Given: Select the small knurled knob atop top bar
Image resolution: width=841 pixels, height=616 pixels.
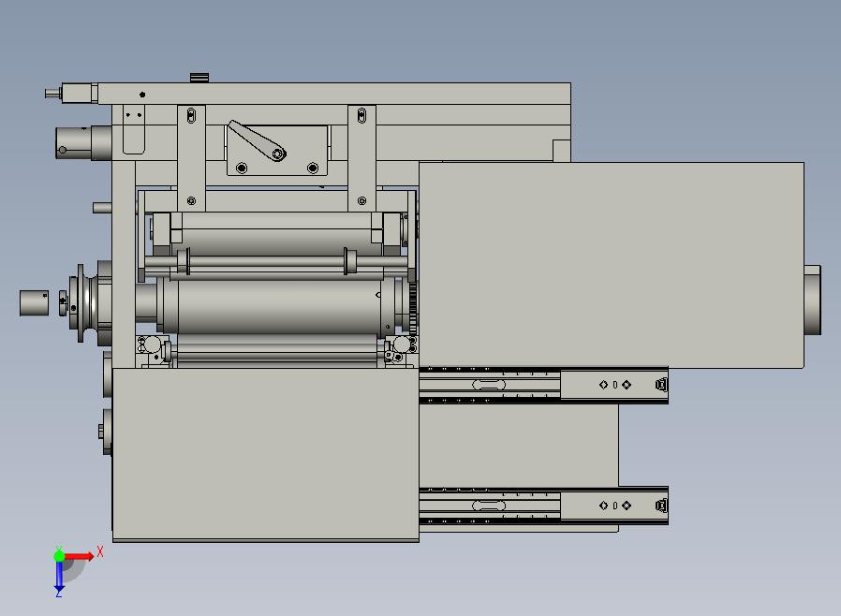Looking at the screenshot, I should pyautogui.click(x=199, y=78).
